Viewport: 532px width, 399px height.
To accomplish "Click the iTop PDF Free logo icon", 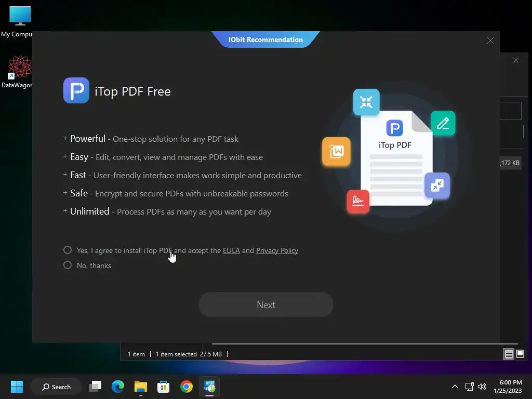I will point(76,90).
